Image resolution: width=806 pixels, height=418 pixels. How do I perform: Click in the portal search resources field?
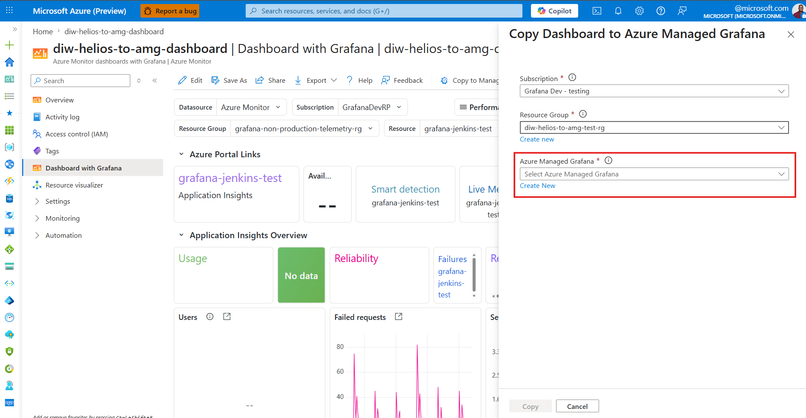[380, 11]
